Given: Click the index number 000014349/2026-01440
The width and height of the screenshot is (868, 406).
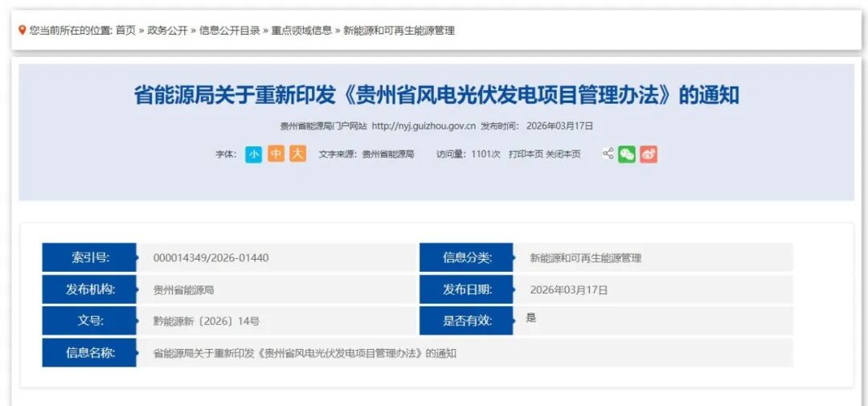Looking at the screenshot, I should 211,257.
